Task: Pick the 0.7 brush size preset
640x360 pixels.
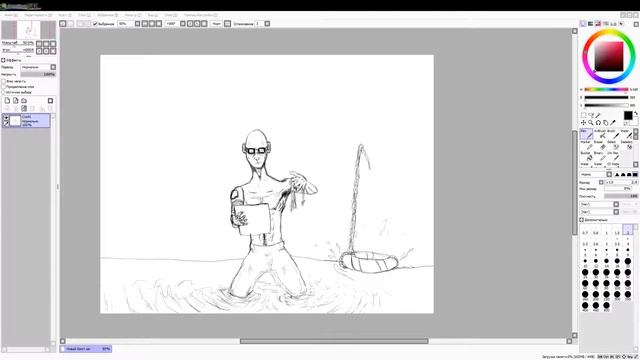Action: [585, 231]
